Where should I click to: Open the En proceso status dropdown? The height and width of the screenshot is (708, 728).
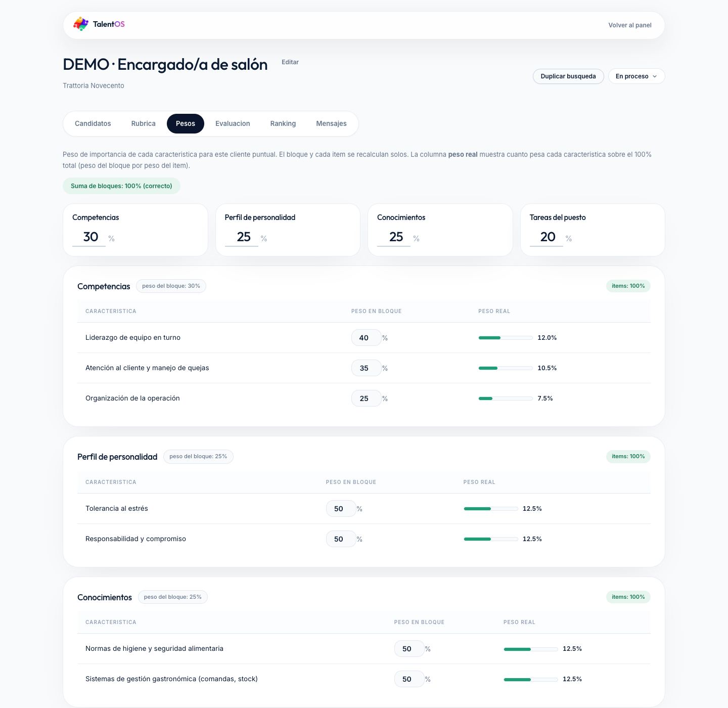pos(636,76)
